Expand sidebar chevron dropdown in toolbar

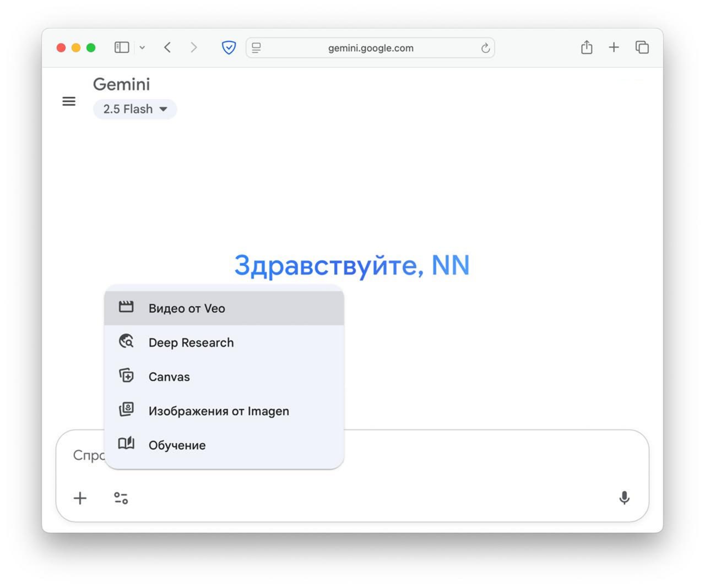[142, 48]
